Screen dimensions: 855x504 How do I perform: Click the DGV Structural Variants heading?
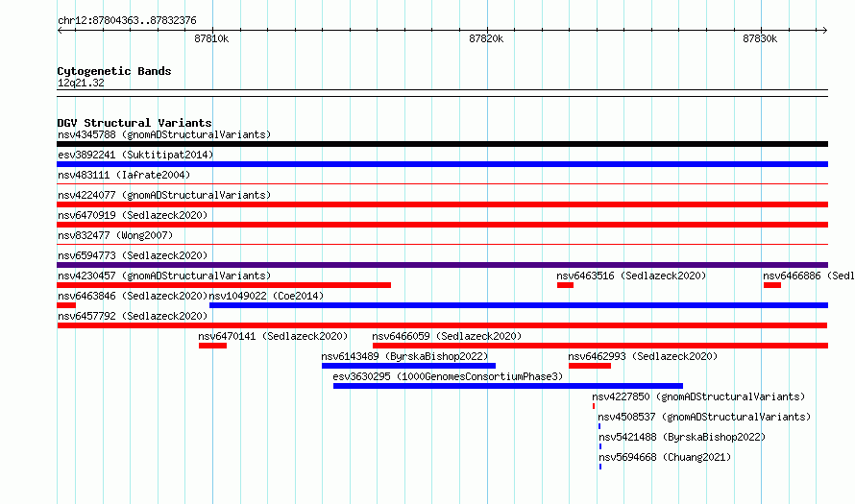pyautogui.click(x=134, y=123)
